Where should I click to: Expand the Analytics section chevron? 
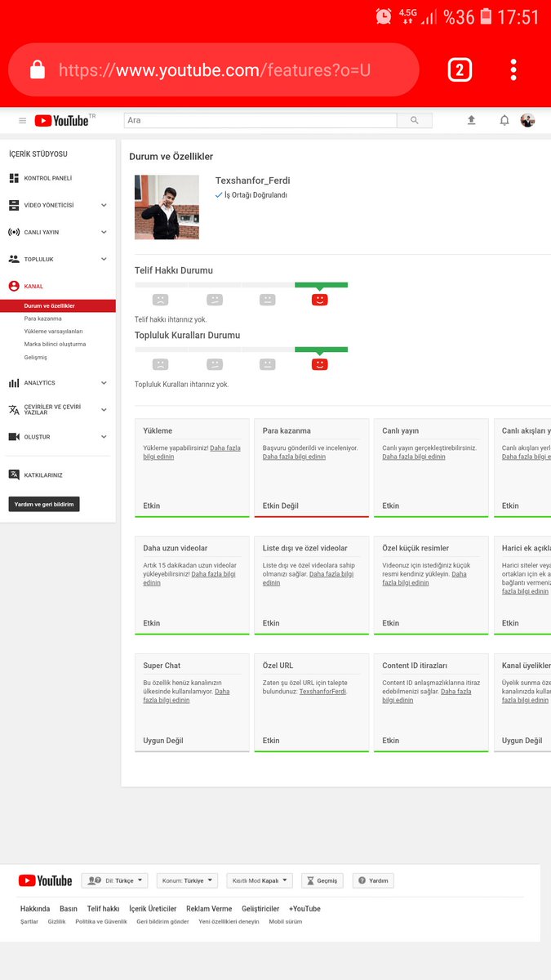point(104,383)
